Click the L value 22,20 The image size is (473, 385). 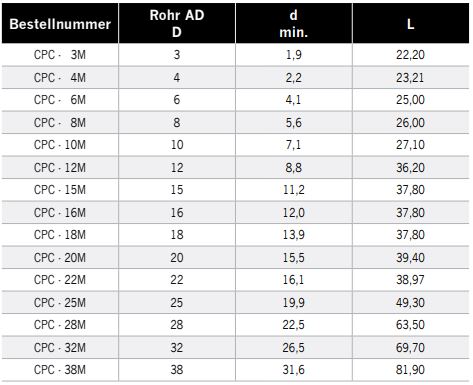coord(410,55)
